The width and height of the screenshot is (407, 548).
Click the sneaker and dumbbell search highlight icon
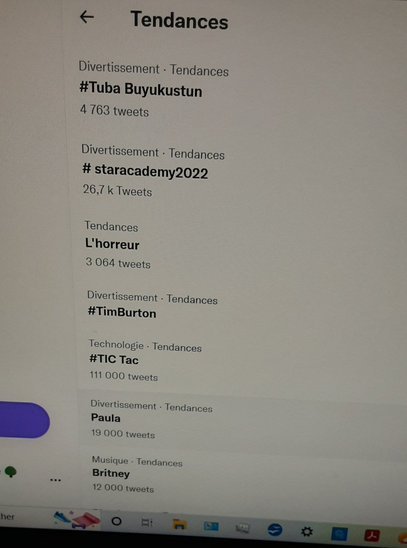(77, 519)
